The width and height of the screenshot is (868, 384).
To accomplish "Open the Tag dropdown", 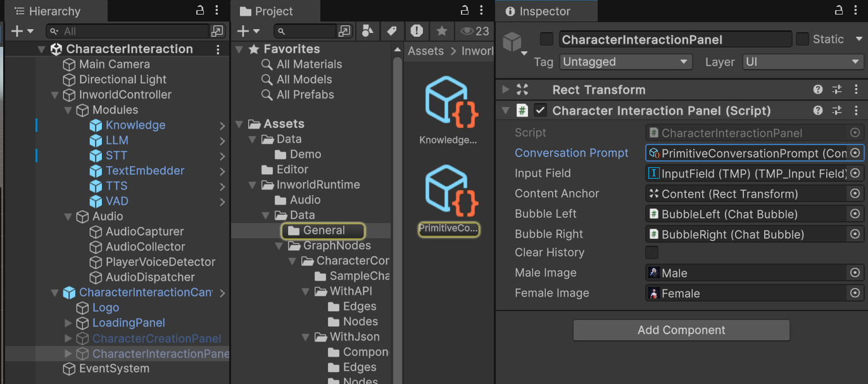I will [x=626, y=62].
